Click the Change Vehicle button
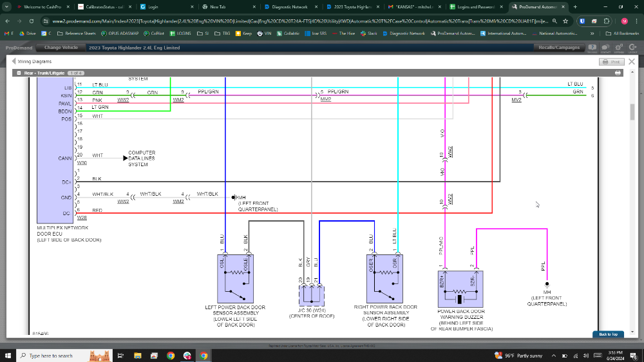 [61, 47]
